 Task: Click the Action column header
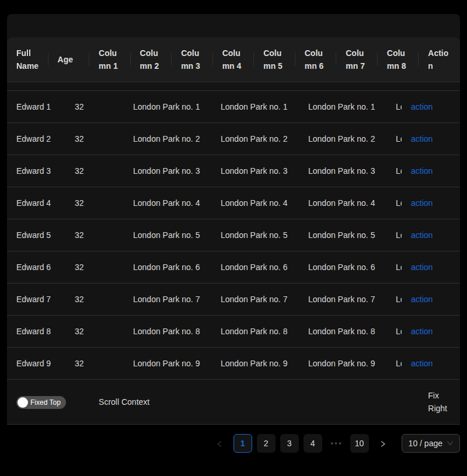tap(438, 60)
